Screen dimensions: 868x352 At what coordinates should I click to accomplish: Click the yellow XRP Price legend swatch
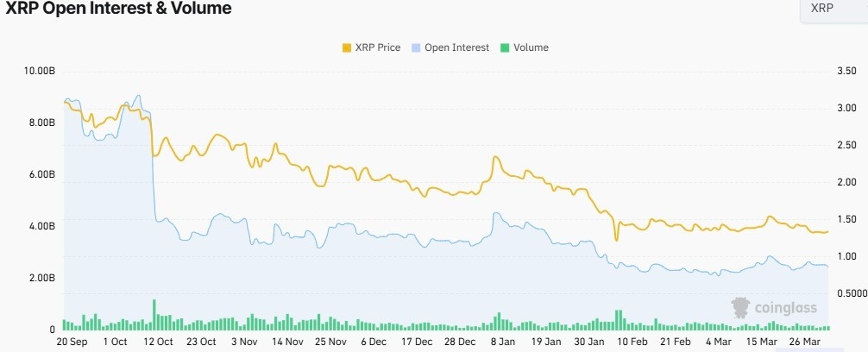[x=347, y=47]
